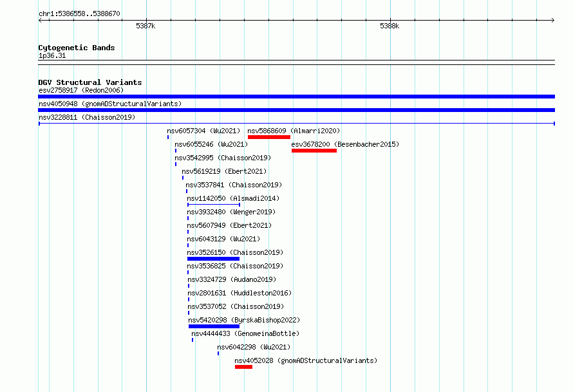Screen dimensions: 573x392
Task: Open nsv3228811 (Chaisson2019) variant label
Action: [x=87, y=117]
